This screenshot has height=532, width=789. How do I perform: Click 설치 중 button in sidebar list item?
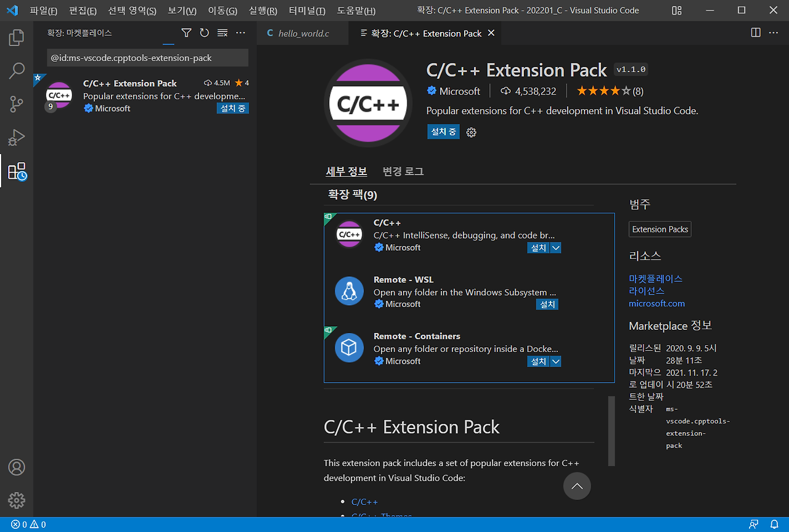tap(233, 108)
